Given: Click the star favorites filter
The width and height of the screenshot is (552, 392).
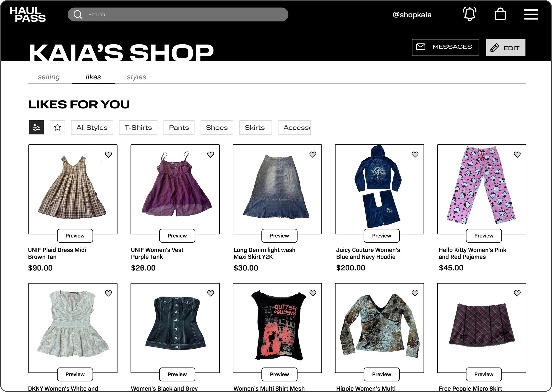Looking at the screenshot, I should coord(58,127).
